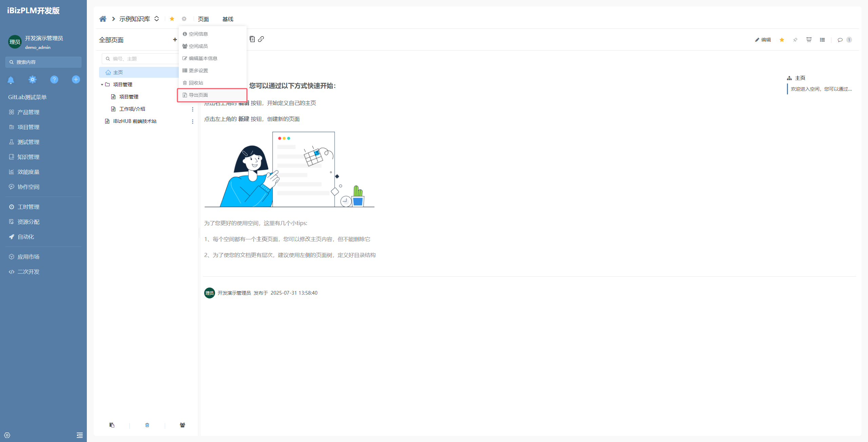Click the blue plus quick-create icon
Image resolution: width=868 pixels, height=442 pixels.
click(x=76, y=79)
